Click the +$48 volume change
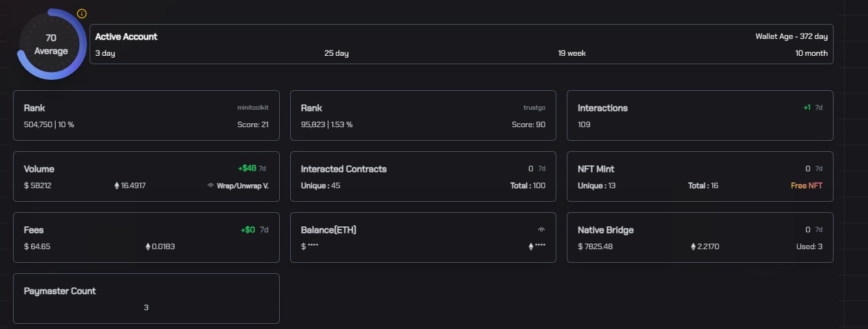 (247, 169)
